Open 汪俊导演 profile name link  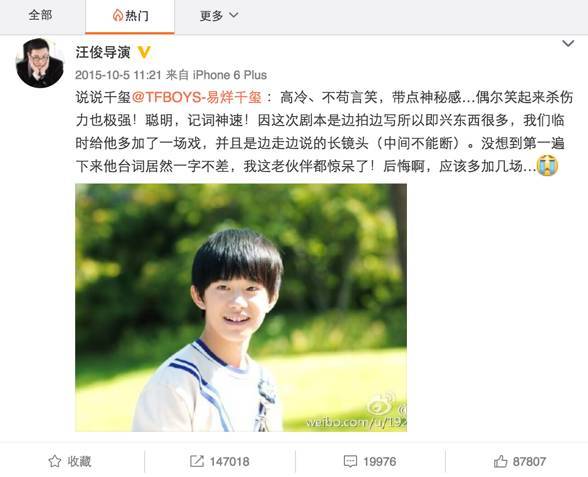(103, 52)
